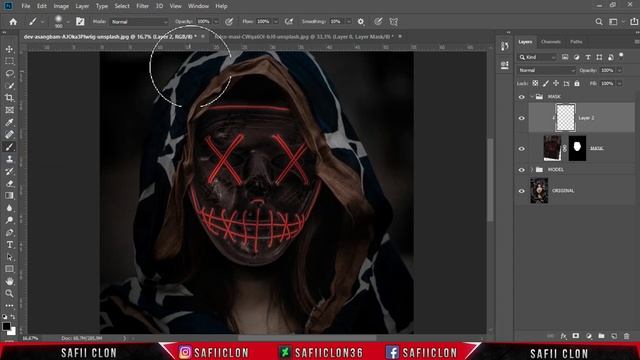Open brush settings panel icon

coord(80,22)
